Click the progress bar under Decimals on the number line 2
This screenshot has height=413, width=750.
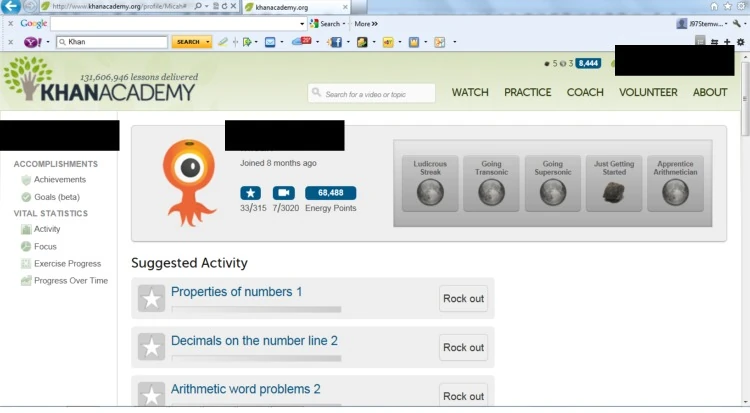point(256,358)
